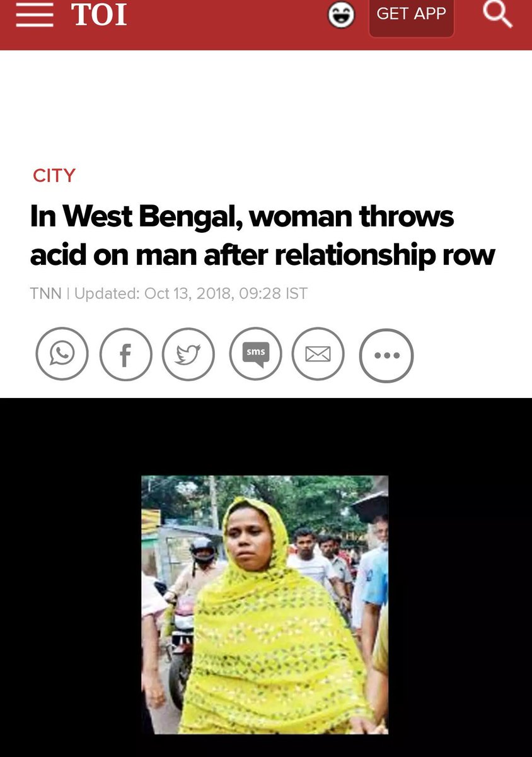This screenshot has height=757, width=532.
Task: Share the article via WhatsApp
Action: click(62, 355)
